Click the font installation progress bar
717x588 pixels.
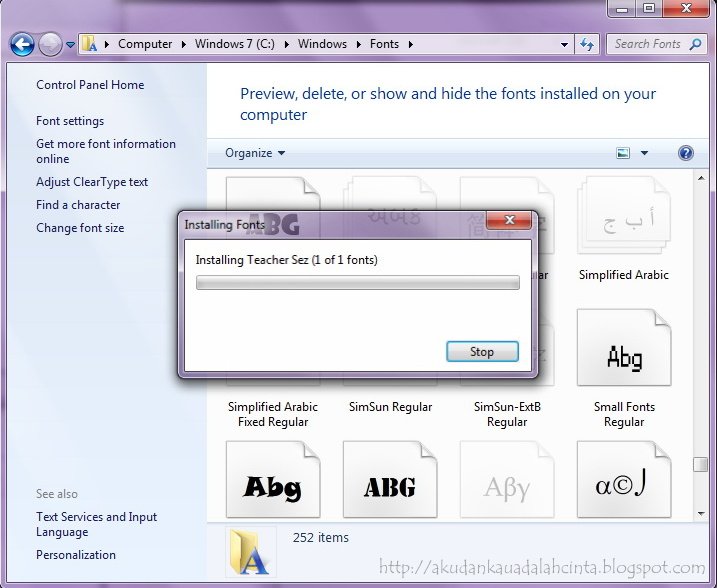(x=357, y=283)
